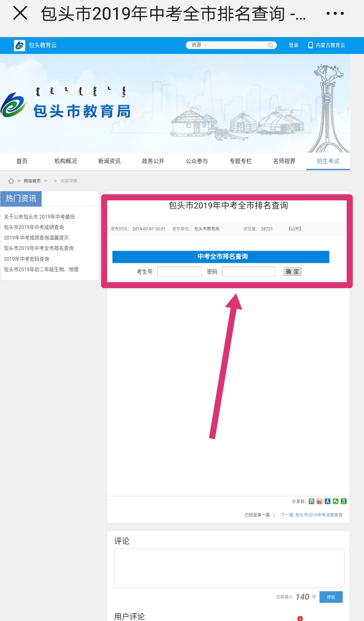
Task: Click the 中考全市排名查询 blue header bar
Action: pos(221,257)
